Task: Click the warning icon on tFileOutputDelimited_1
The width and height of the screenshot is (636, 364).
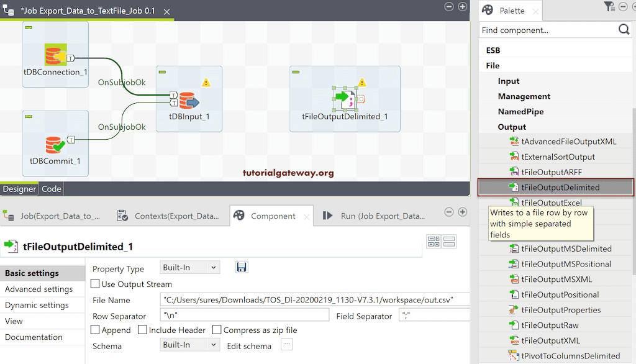Action: coord(362,81)
